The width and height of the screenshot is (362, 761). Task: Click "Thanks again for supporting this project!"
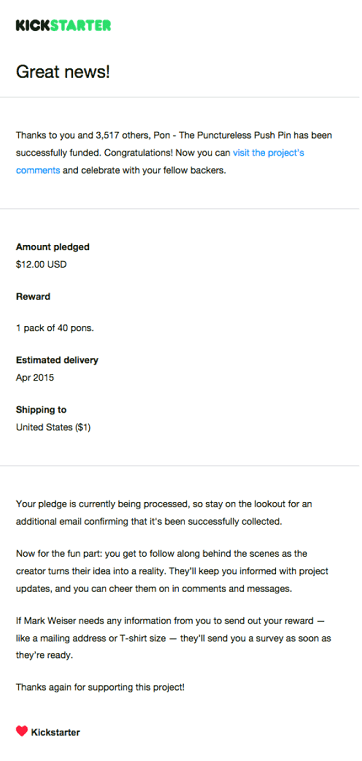(100, 687)
